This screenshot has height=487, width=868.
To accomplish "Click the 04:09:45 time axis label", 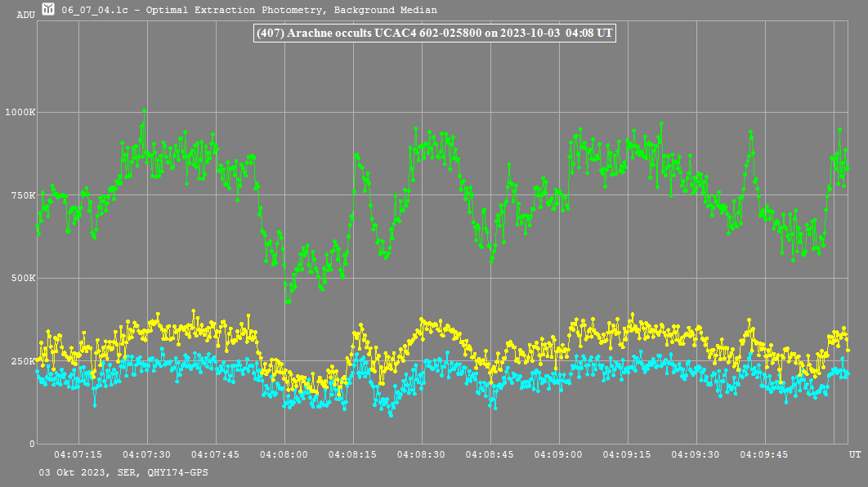I will pyautogui.click(x=765, y=453).
